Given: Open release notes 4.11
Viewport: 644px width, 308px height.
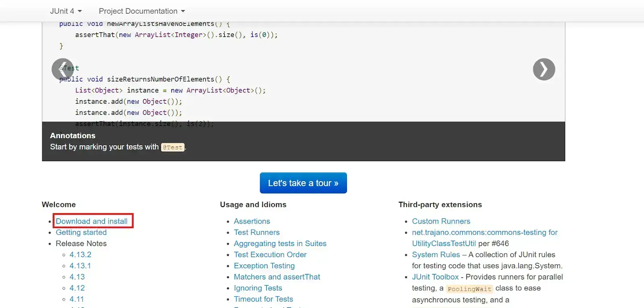Looking at the screenshot, I should [77, 299].
